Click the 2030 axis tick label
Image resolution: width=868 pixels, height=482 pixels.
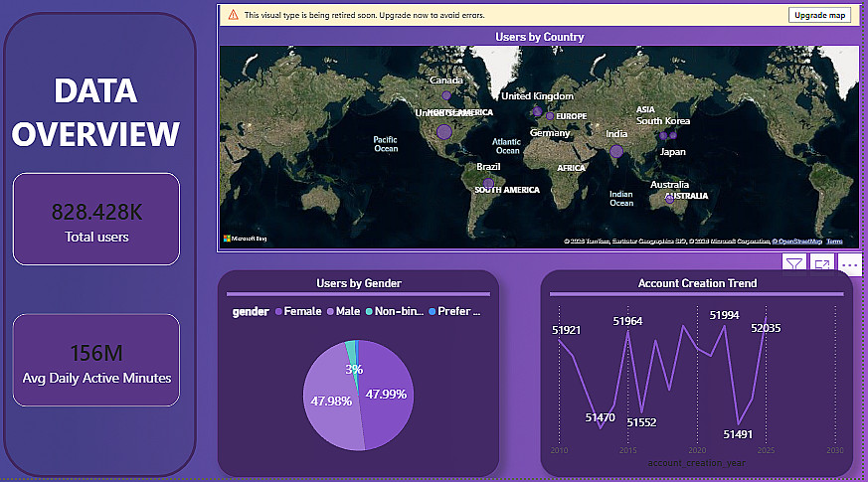(x=835, y=450)
